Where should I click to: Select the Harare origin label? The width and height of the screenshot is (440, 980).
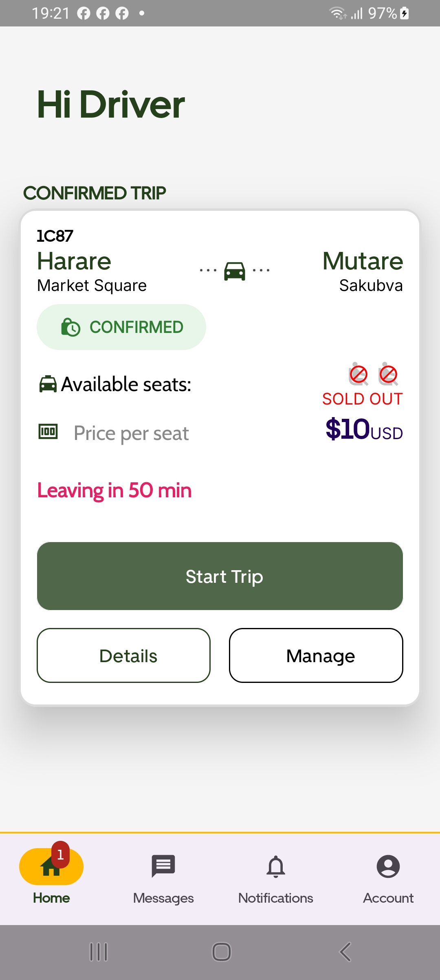coord(74,261)
